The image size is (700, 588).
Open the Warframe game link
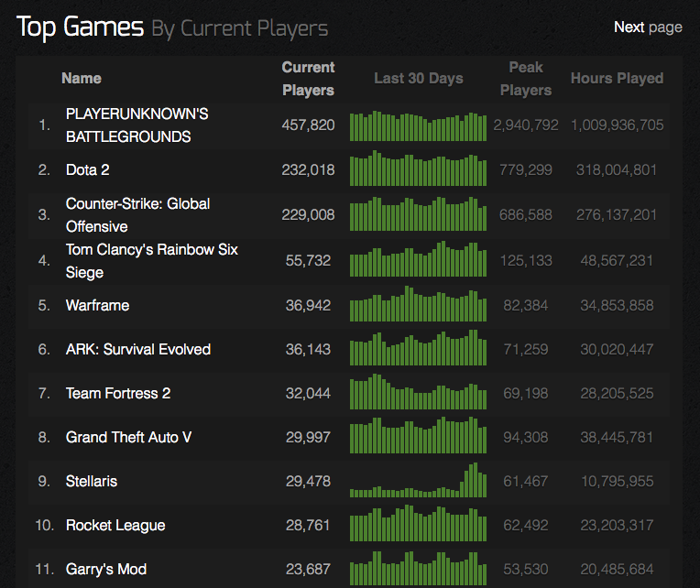[x=97, y=306]
